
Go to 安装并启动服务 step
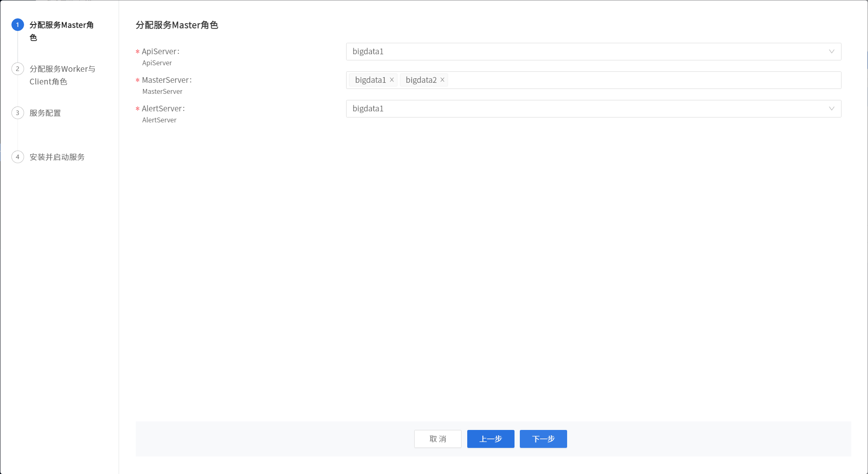[57, 157]
